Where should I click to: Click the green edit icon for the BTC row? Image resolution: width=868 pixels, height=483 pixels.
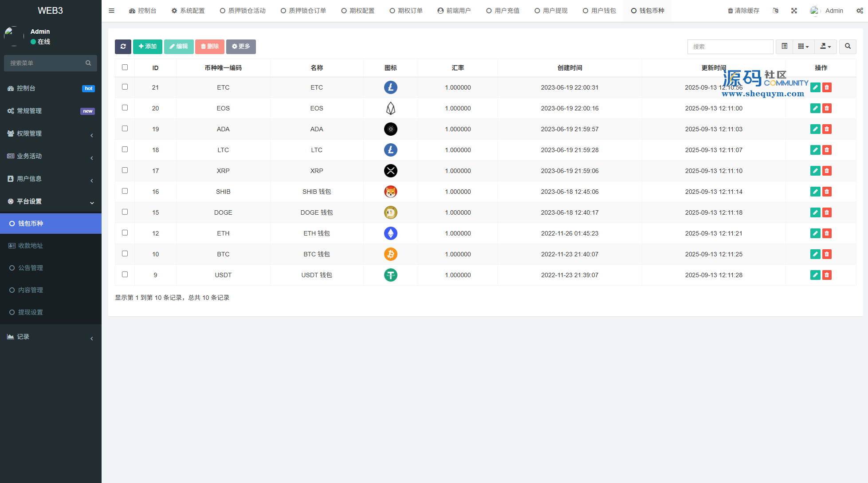[x=815, y=254]
